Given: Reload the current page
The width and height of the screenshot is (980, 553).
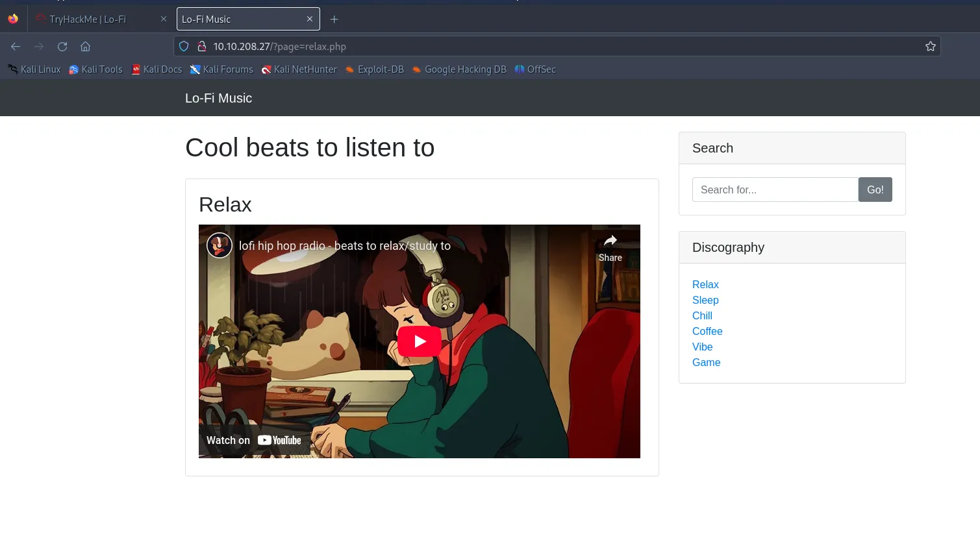Looking at the screenshot, I should click(x=62, y=47).
